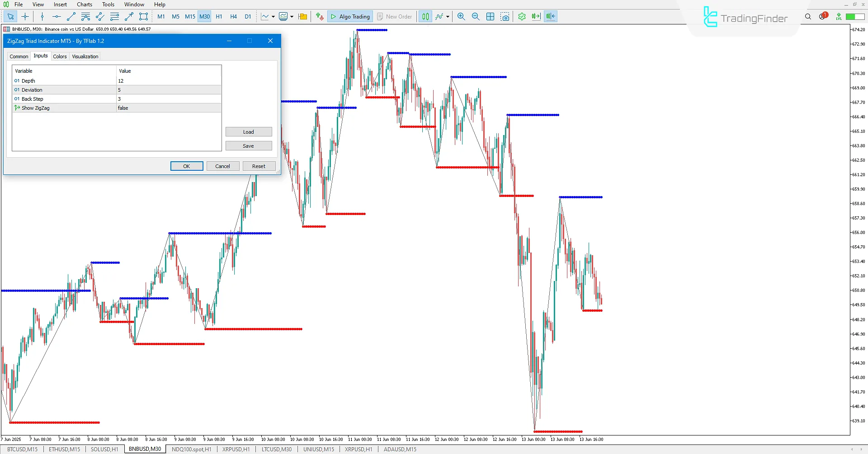
Task: Activate the vertical line drawing tool
Action: [42, 16]
